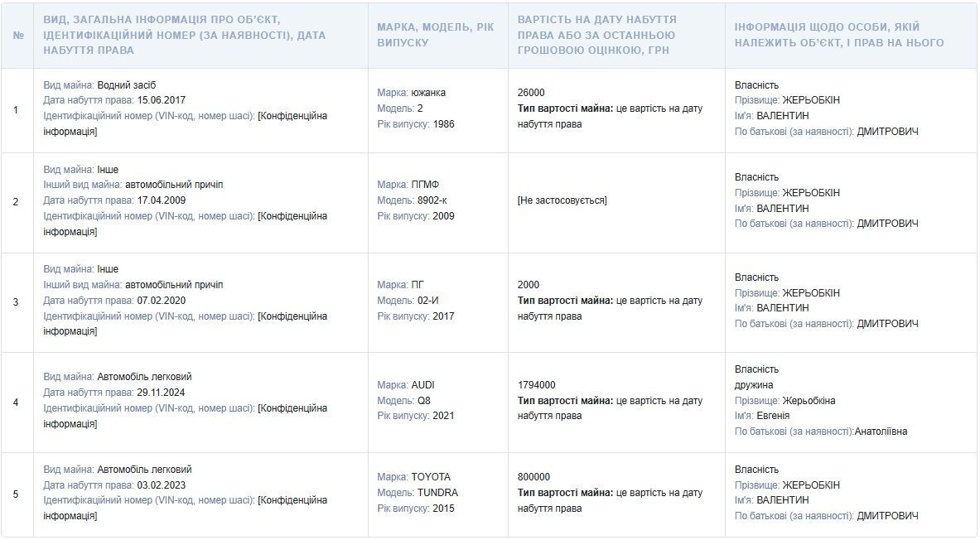Click the value 26000 in row one
Viewport: 980px width, 540px height.
click(x=531, y=93)
